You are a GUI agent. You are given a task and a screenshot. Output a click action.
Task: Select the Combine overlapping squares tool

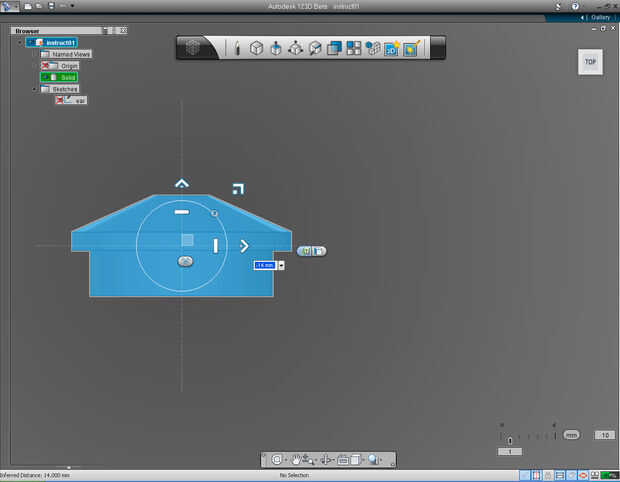(334, 48)
